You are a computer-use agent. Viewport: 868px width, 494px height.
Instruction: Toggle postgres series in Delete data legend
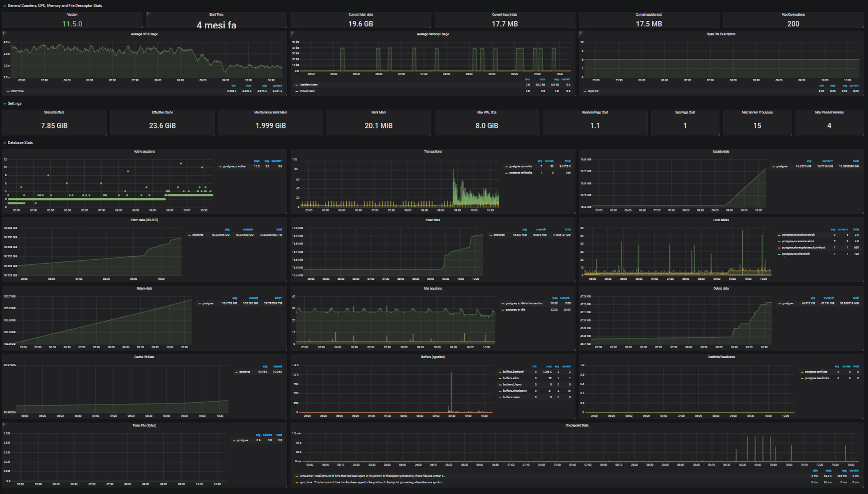click(x=787, y=303)
